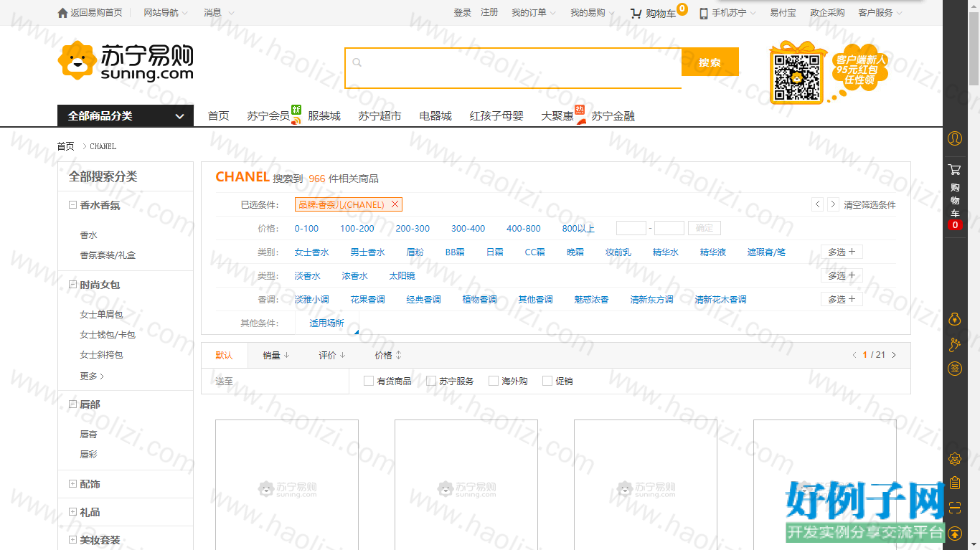This screenshot has width=980, height=550.
Task: Open the footprint history icon in the sidebar
Action: click(x=955, y=345)
